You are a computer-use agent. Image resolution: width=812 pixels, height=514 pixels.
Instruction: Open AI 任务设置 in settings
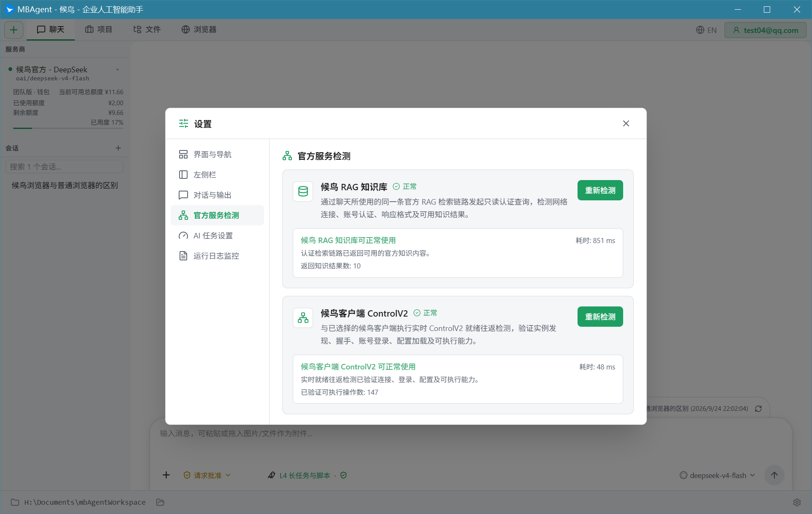point(217,235)
